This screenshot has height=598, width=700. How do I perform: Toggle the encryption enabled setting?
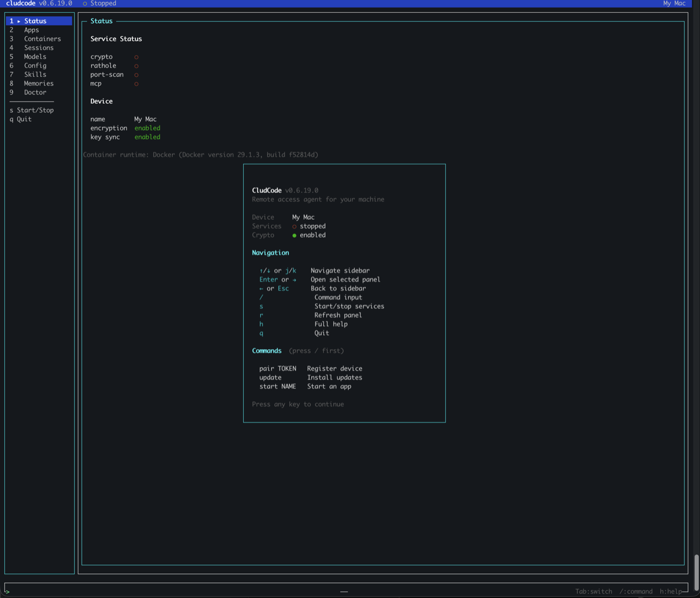tap(147, 128)
